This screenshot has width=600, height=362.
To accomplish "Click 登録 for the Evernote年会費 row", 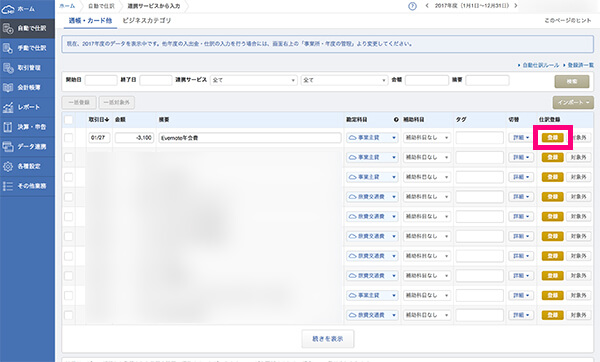I will pyautogui.click(x=553, y=138).
